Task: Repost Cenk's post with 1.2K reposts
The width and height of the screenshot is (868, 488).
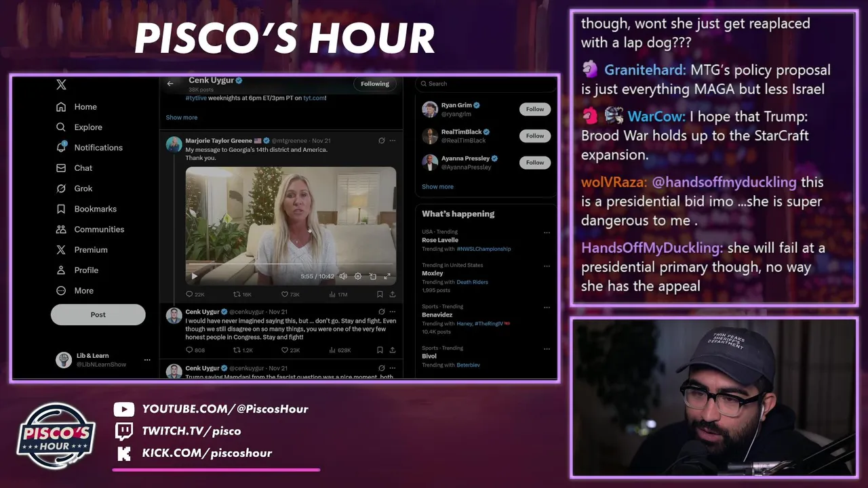Action: pyautogui.click(x=243, y=350)
